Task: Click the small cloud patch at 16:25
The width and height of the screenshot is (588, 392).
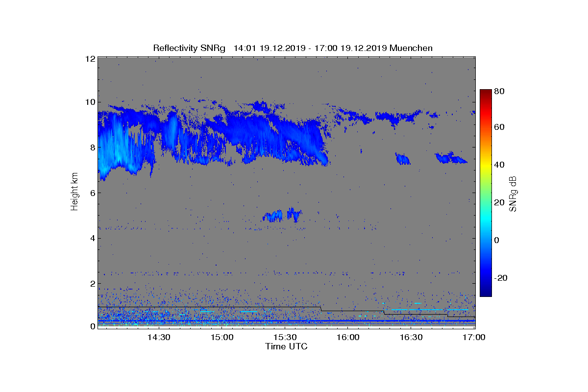Action: click(x=403, y=158)
